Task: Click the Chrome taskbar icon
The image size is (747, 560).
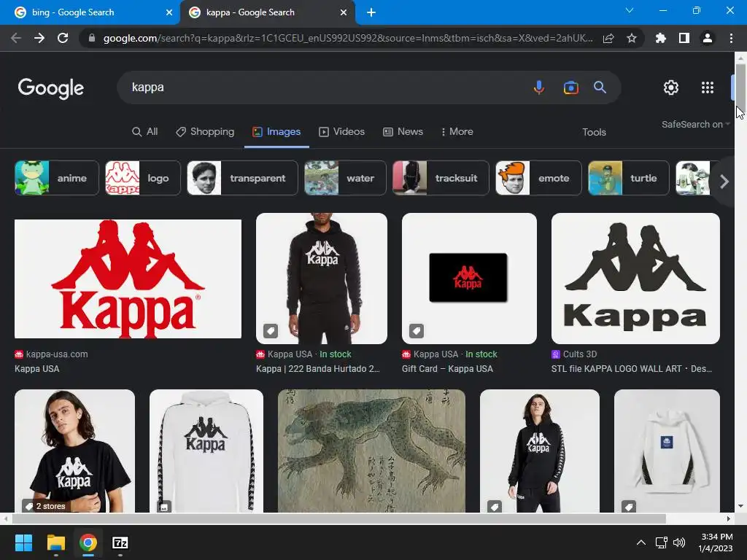Action: tap(88, 542)
